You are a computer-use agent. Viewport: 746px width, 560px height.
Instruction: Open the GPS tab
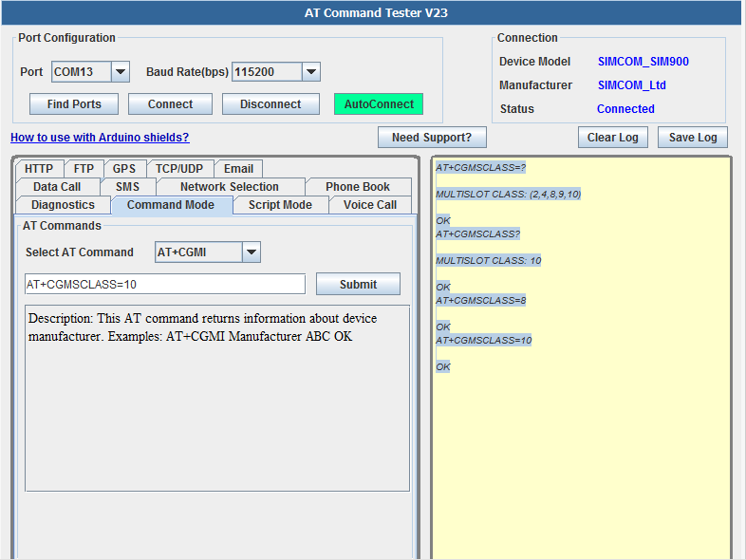click(124, 169)
